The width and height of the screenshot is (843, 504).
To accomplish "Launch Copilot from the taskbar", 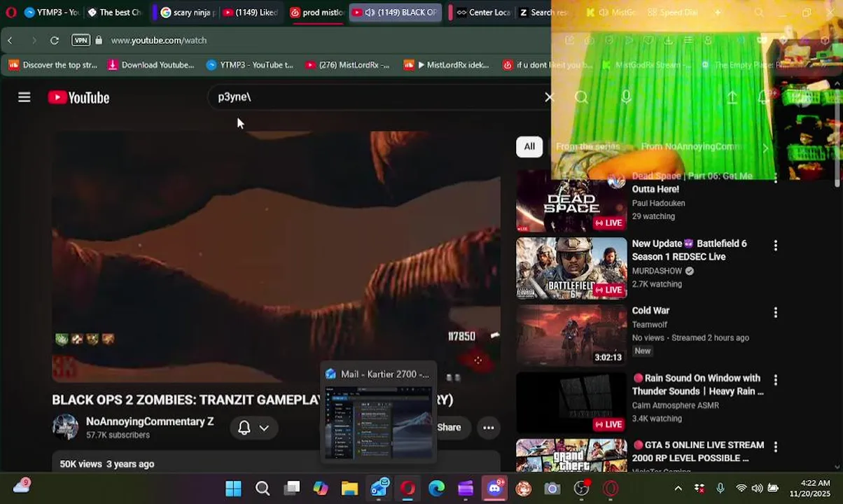I will pos(321,488).
